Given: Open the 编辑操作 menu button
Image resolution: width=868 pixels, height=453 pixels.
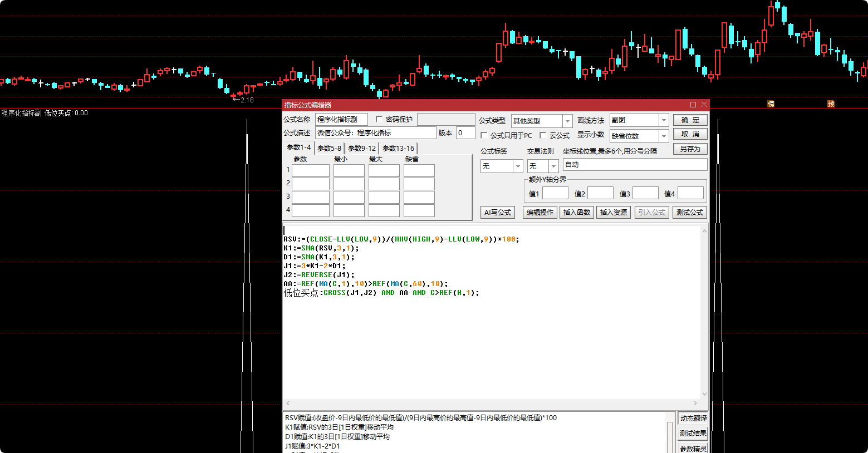Looking at the screenshot, I should 540,212.
